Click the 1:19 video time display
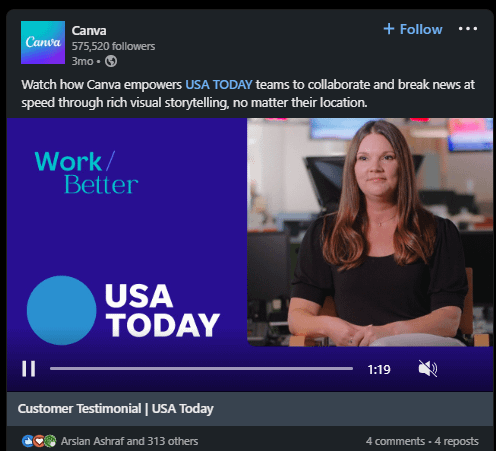The width and height of the screenshot is (496, 451). [x=379, y=369]
